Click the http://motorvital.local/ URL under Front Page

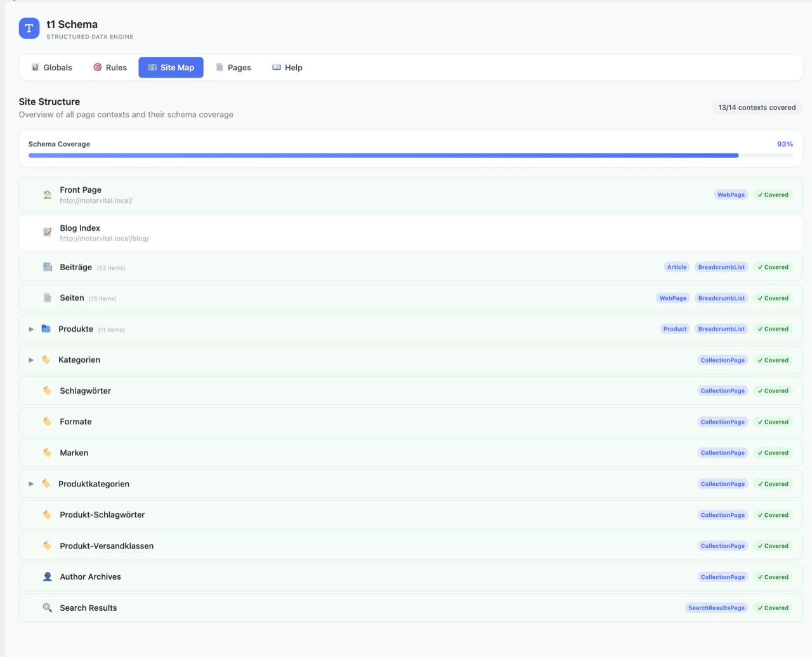96,200
